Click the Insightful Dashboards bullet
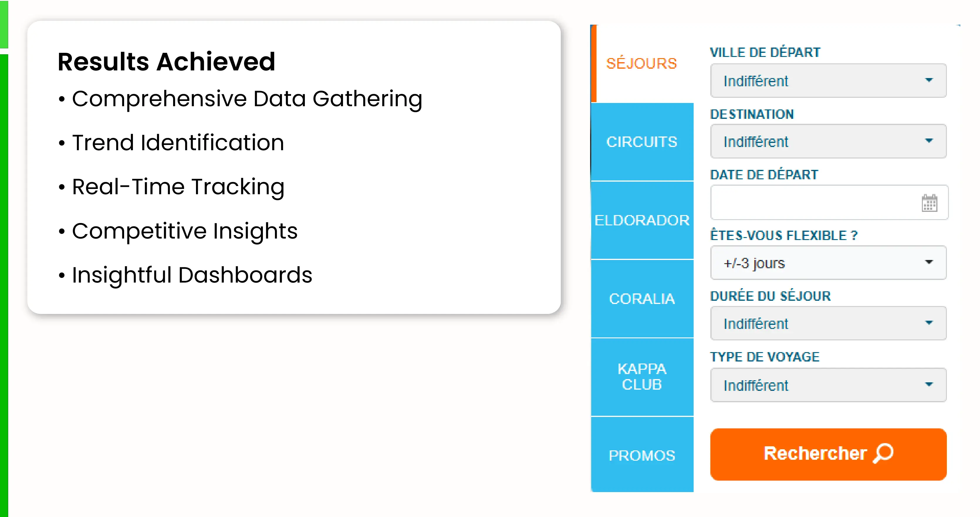The image size is (980, 517). coord(192,275)
